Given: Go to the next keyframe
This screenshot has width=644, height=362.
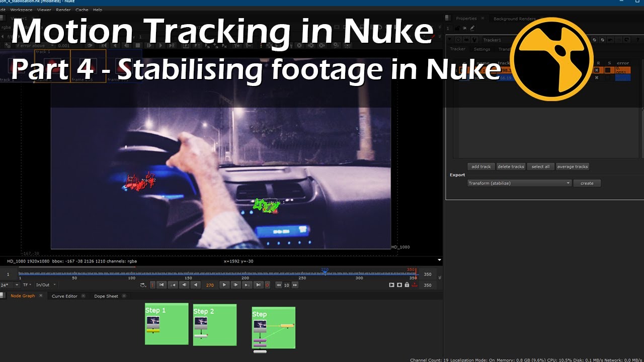Looking at the screenshot, I should coord(247,285).
